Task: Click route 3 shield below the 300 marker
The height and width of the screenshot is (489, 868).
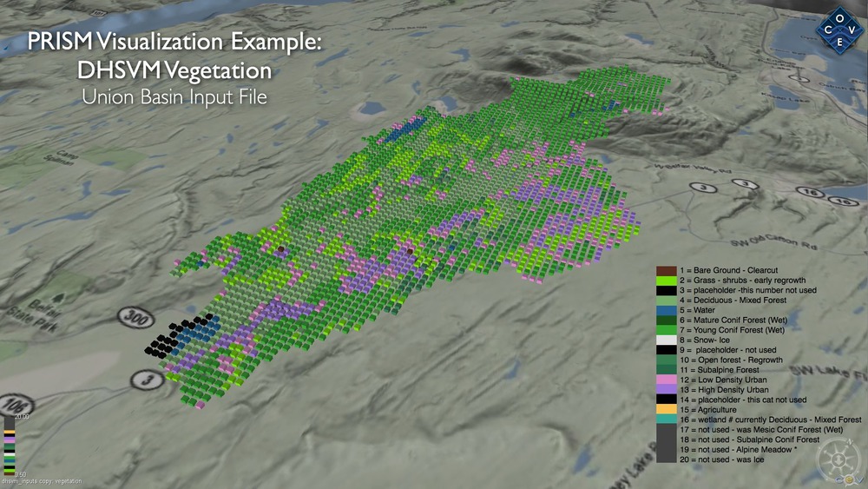Action: pos(148,380)
